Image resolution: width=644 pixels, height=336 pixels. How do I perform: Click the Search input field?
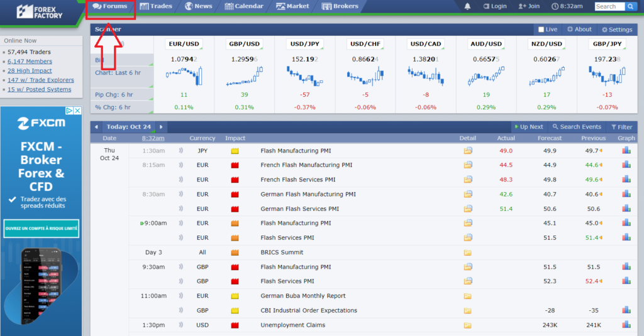coord(609,6)
